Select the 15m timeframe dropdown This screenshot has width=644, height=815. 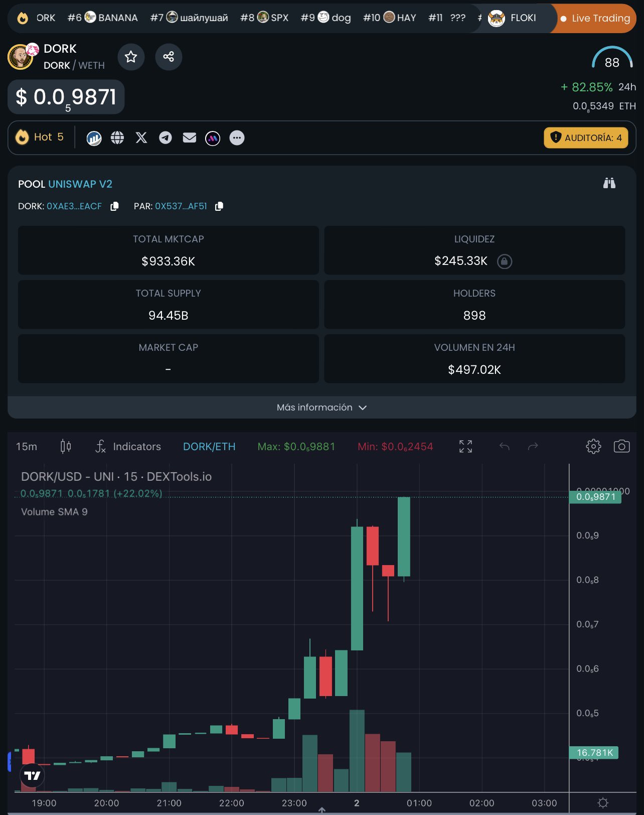(27, 446)
